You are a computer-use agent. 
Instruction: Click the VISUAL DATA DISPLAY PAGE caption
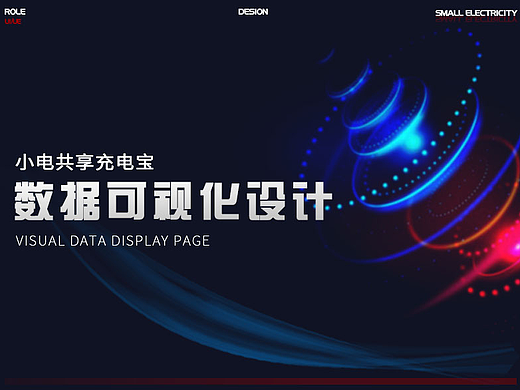[113, 241]
